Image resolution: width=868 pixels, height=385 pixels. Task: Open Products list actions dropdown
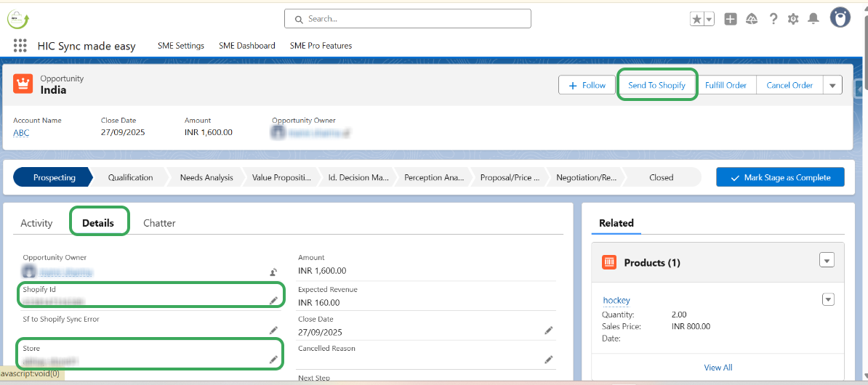tap(827, 260)
